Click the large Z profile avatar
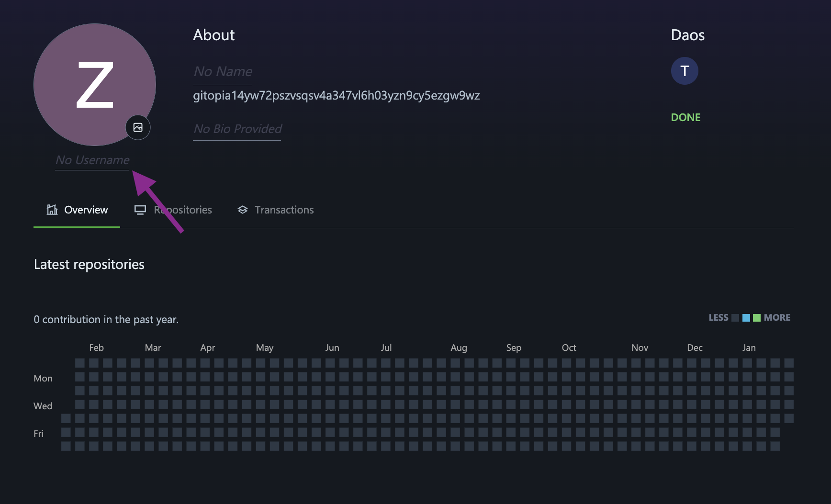This screenshot has height=504, width=831. [95, 85]
